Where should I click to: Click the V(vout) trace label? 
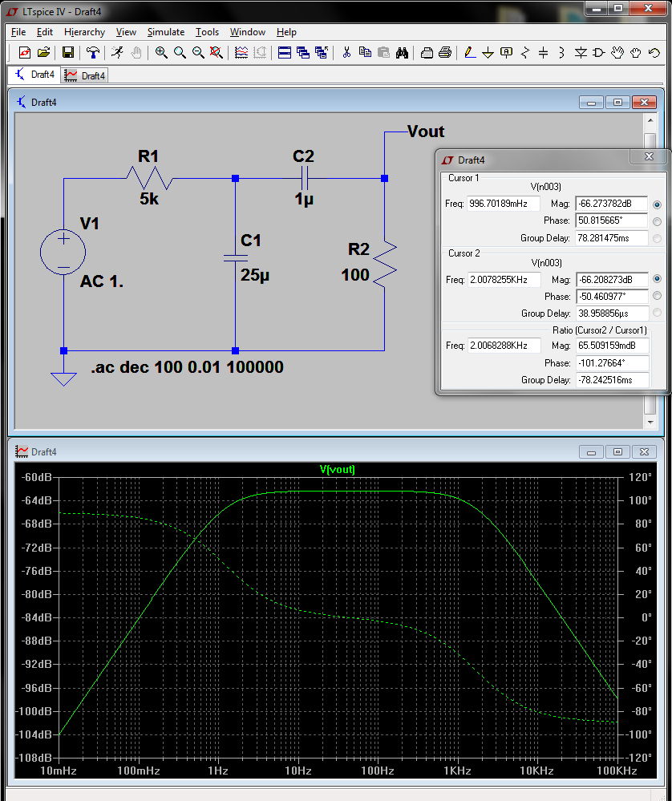338,469
